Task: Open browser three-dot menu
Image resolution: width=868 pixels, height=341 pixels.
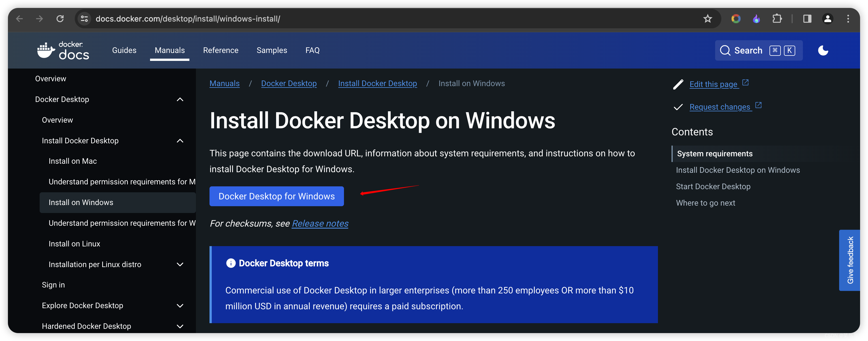Action: [848, 19]
